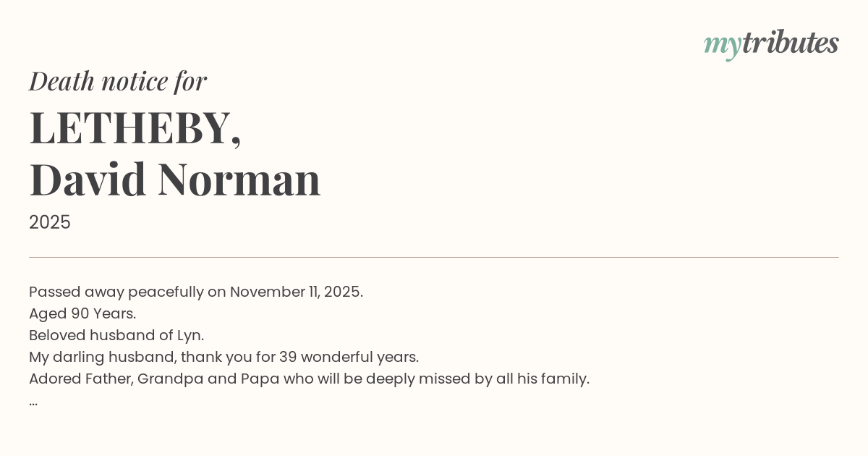The width and height of the screenshot is (868, 456).
Task: Click the name "Lyn" in the notice
Action: coord(195,335)
